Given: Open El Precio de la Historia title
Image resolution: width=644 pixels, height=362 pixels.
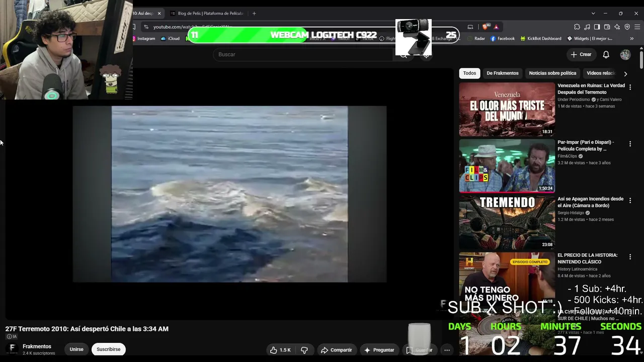Looking at the screenshot, I should coord(587,258).
